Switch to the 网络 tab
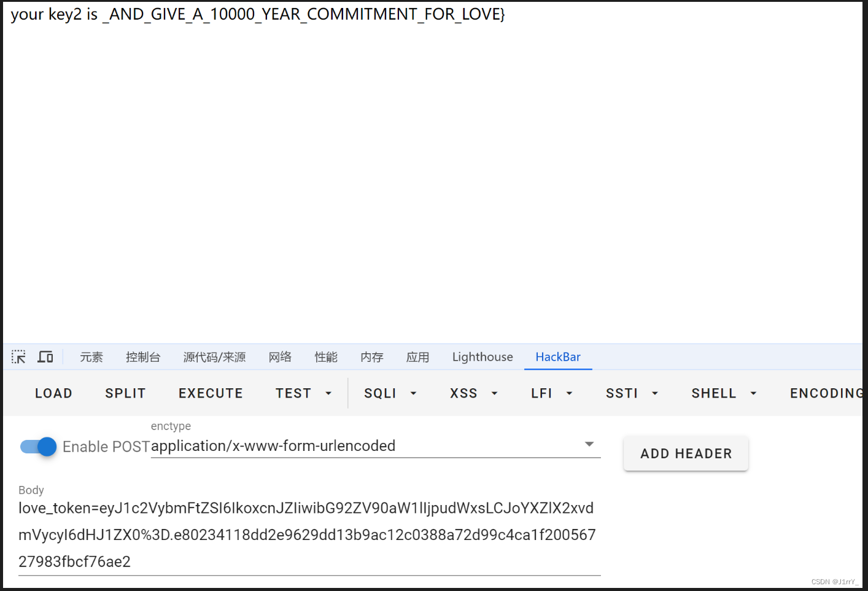 [280, 357]
